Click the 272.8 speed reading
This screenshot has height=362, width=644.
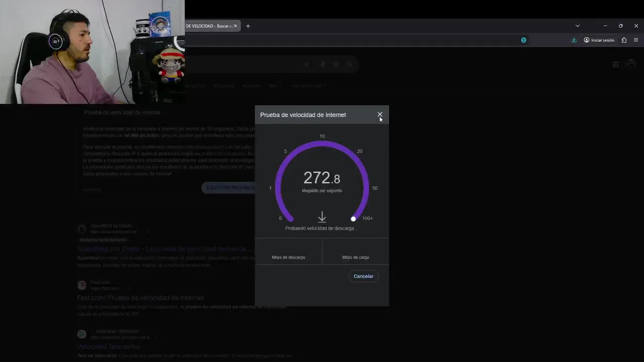point(321,177)
